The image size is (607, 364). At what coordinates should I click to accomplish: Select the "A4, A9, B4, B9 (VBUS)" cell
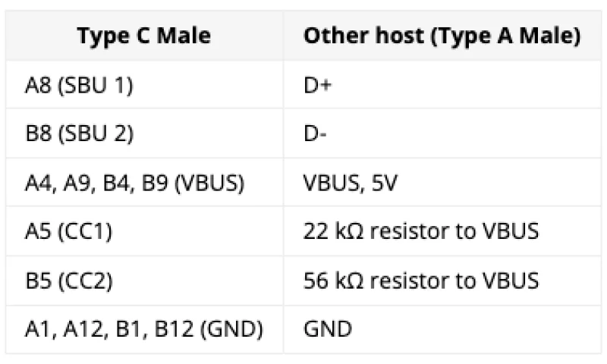click(134, 183)
